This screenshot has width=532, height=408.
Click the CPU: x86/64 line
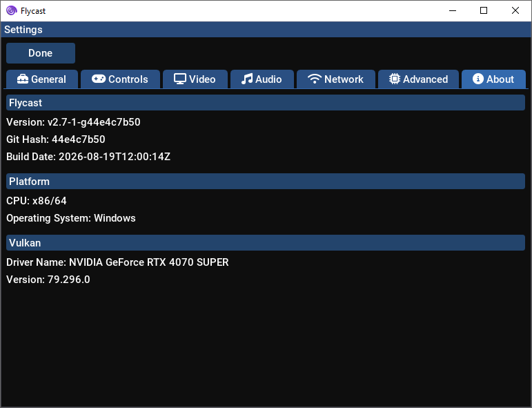pos(37,201)
